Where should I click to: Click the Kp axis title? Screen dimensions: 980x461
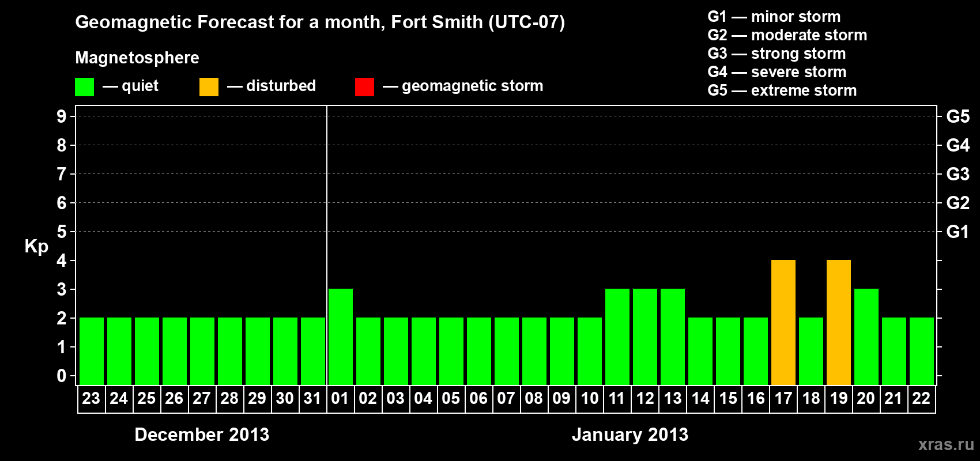click(x=36, y=247)
